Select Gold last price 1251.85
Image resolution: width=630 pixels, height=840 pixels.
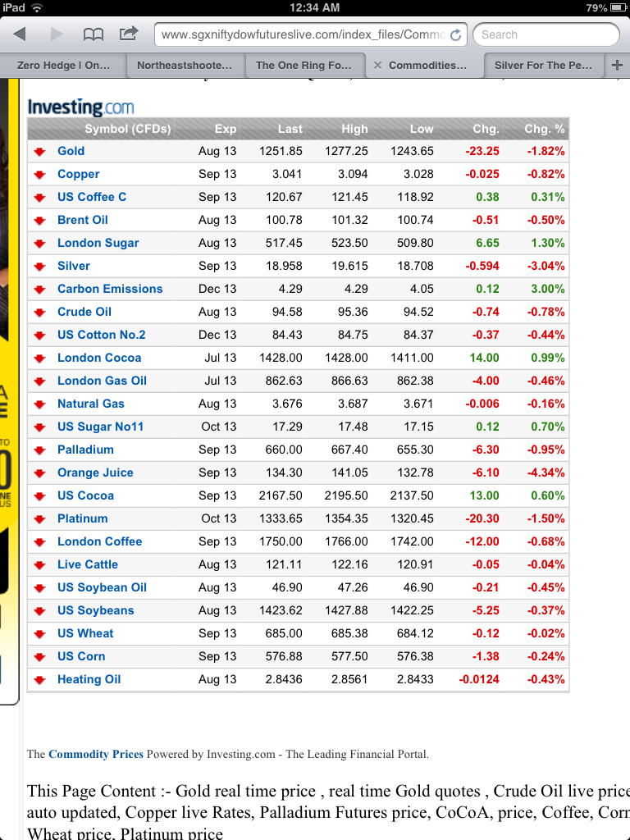coord(281,151)
